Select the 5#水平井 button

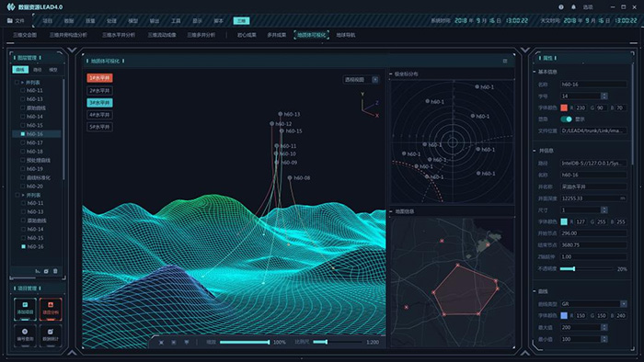click(99, 127)
